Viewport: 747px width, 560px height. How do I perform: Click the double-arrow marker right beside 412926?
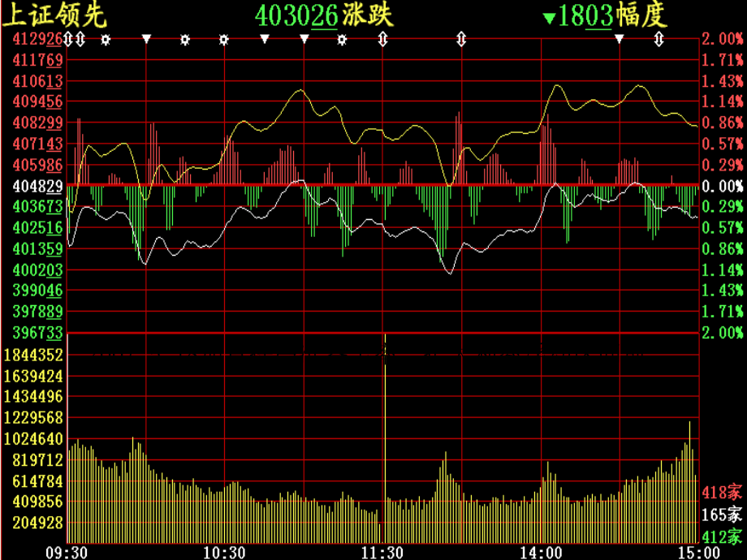tap(68, 39)
